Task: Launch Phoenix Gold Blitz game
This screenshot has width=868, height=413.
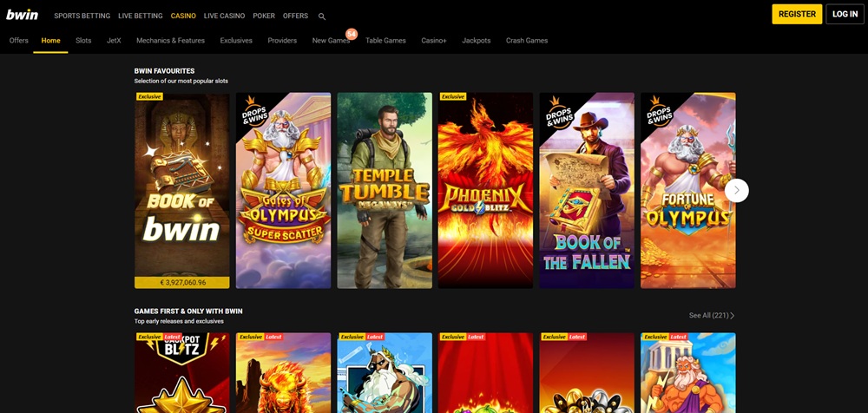Action: click(x=485, y=190)
